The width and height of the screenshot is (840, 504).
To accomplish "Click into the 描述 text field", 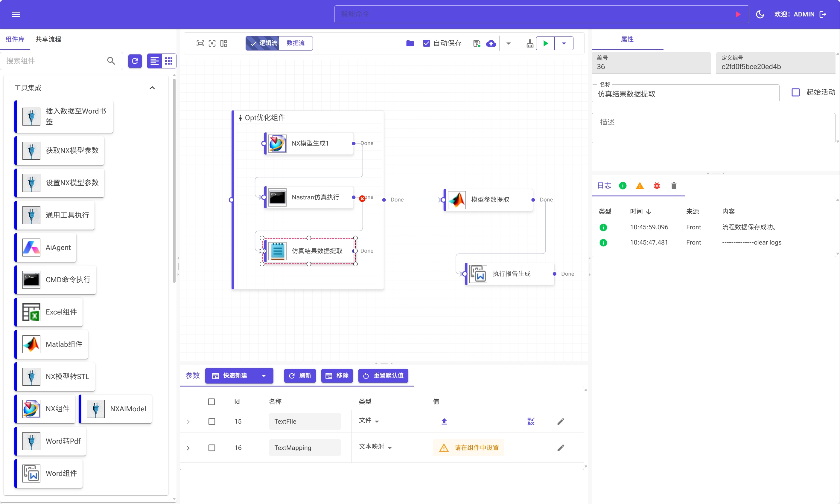I will (x=713, y=128).
